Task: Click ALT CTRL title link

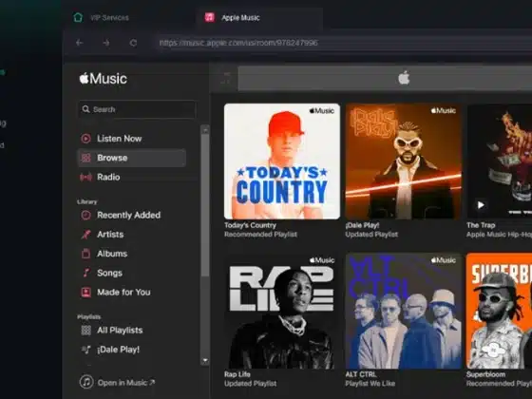Action: pyautogui.click(x=361, y=374)
